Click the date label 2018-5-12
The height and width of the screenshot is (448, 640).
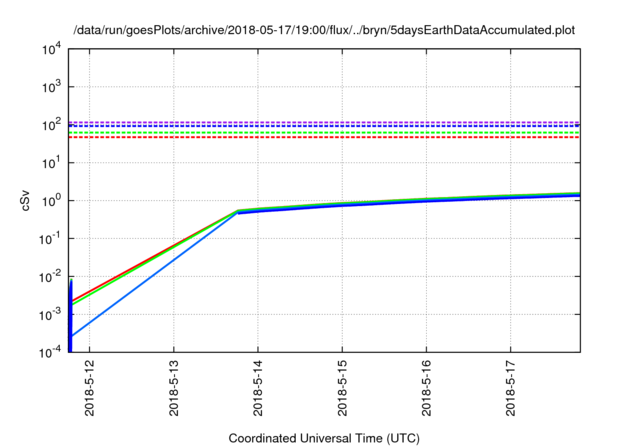point(89,388)
